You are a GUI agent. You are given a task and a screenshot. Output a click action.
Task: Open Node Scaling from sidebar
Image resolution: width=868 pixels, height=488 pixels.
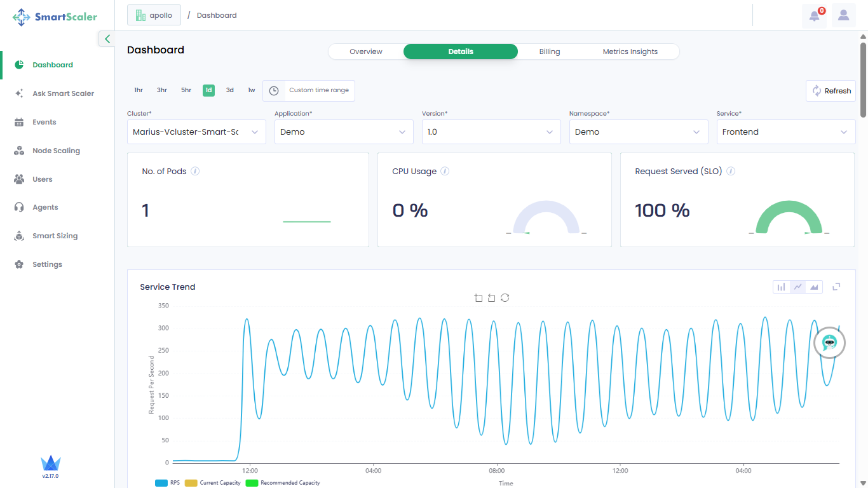pos(56,151)
